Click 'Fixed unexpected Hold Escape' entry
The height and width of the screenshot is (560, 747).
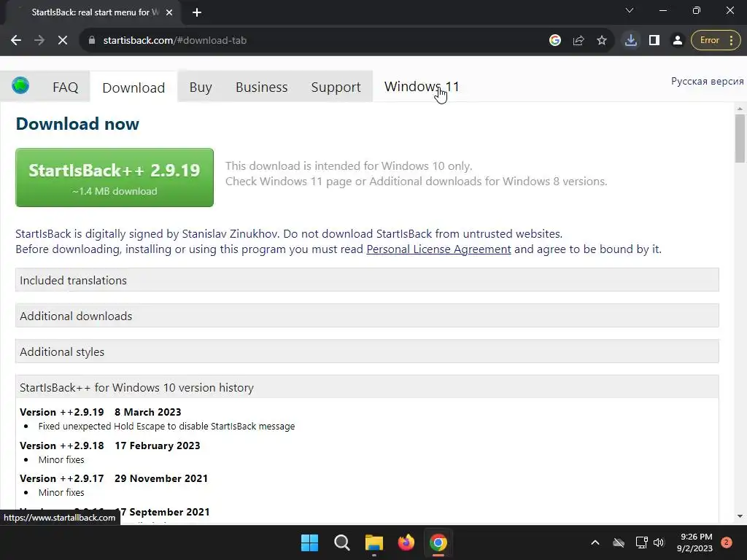pos(166,426)
